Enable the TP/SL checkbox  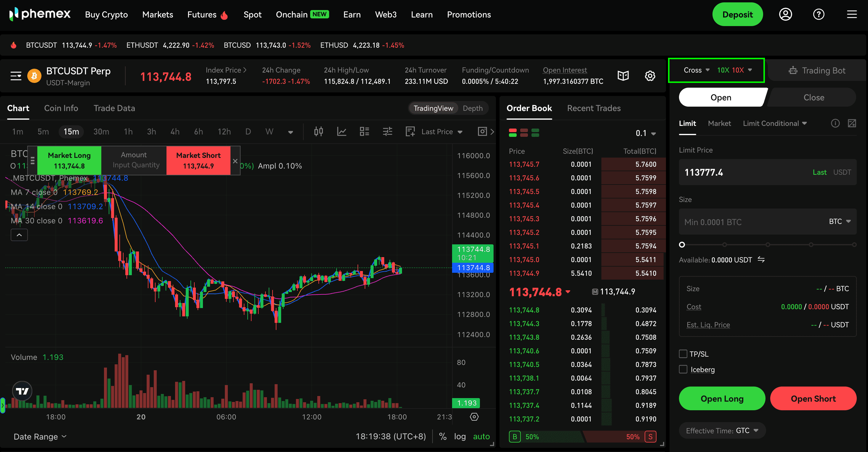683,354
